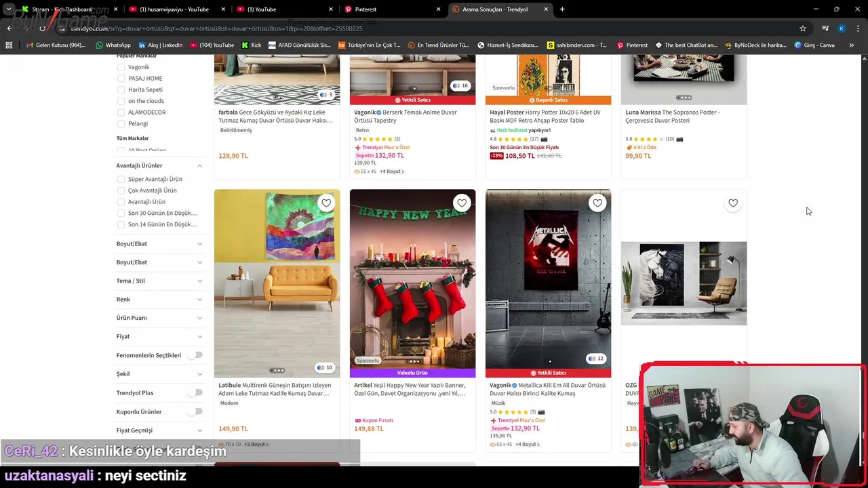Toggle Fenomenlerin Seçtikleri switch
The height and width of the screenshot is (488, 868).
pos(195,354)
